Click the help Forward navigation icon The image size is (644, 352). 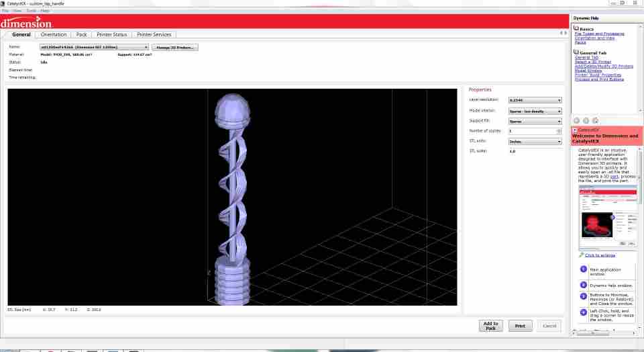586,120
